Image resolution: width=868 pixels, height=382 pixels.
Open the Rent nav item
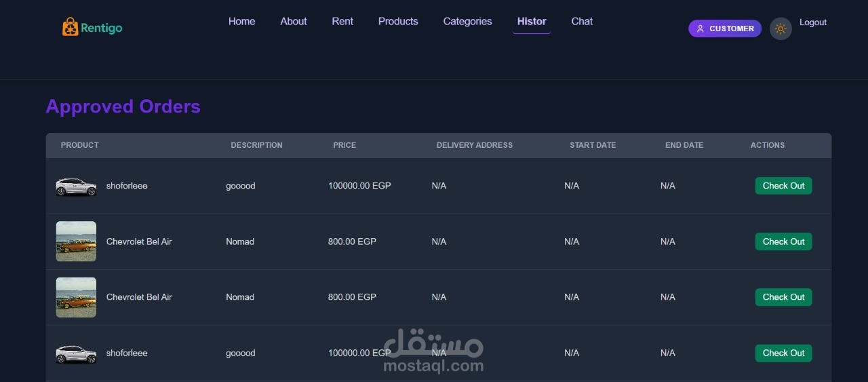point(342,22)
